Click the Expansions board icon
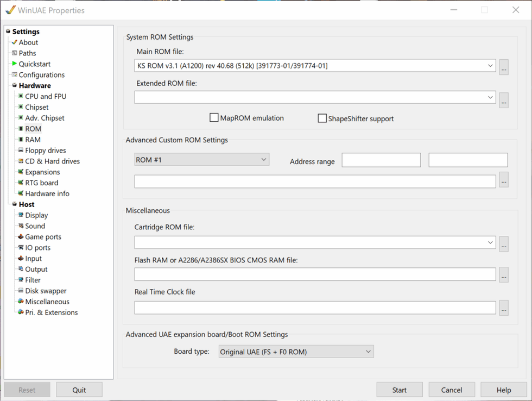 (21, 172)
